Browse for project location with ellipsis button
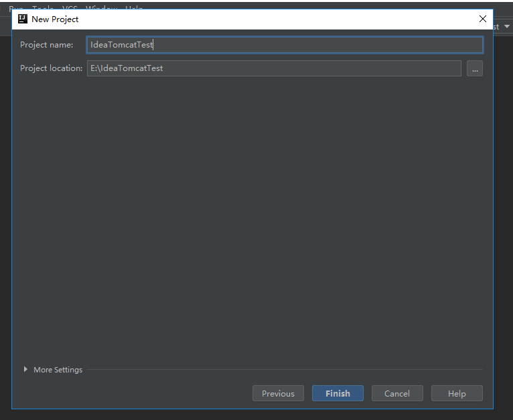Viewport: 513px width, 420px height. click(x=475, y=68)
